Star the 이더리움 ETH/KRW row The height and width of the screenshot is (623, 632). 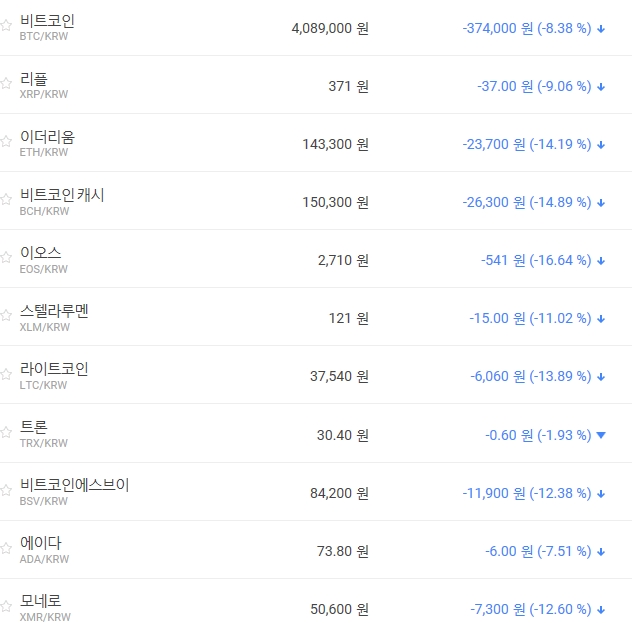click(6, 143)
